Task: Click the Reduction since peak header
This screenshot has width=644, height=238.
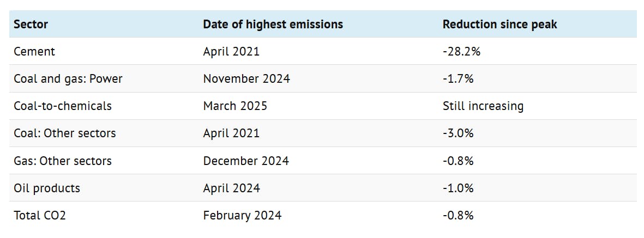Action: tap(499, 24)
